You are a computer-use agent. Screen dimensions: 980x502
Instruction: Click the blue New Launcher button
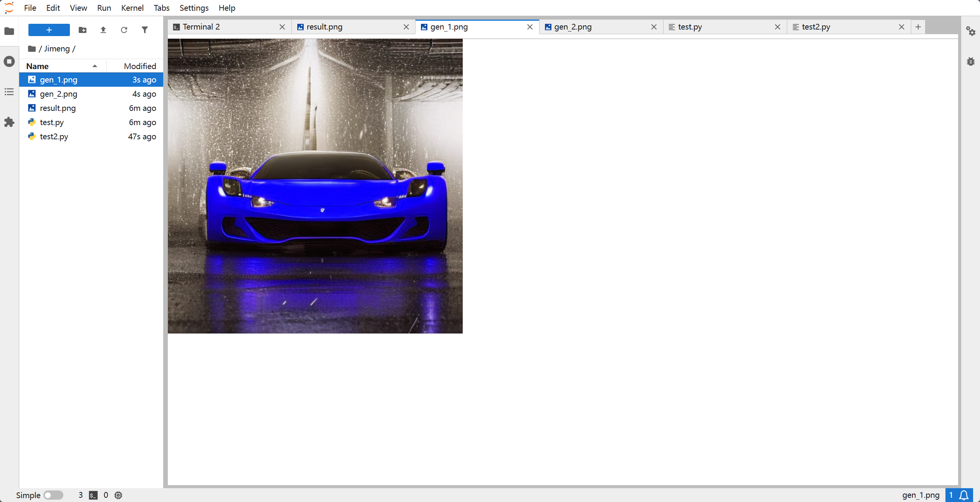click(x=49, y=30)
